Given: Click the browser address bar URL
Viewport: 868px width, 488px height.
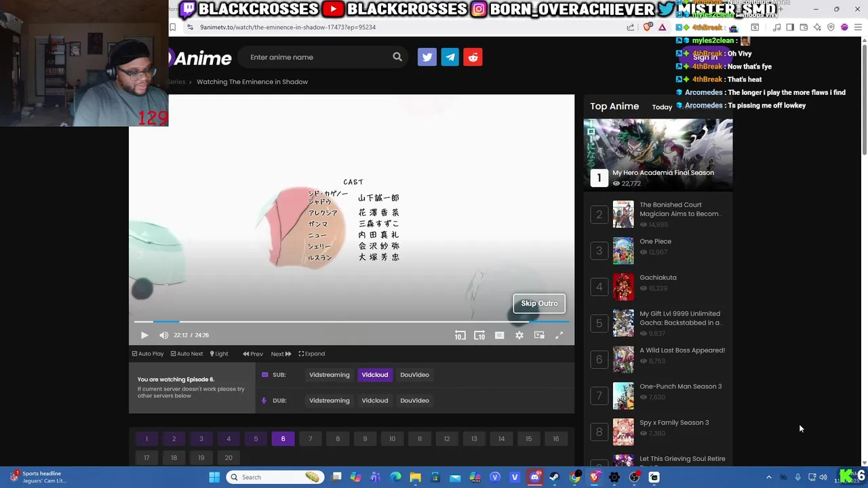Looking at the screenshot, I should (288, 27).
